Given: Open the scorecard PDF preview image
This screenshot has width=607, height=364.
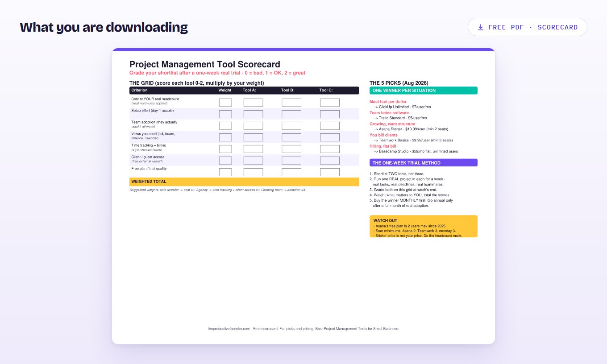Looking at the screenshot, I should point(303,196).
